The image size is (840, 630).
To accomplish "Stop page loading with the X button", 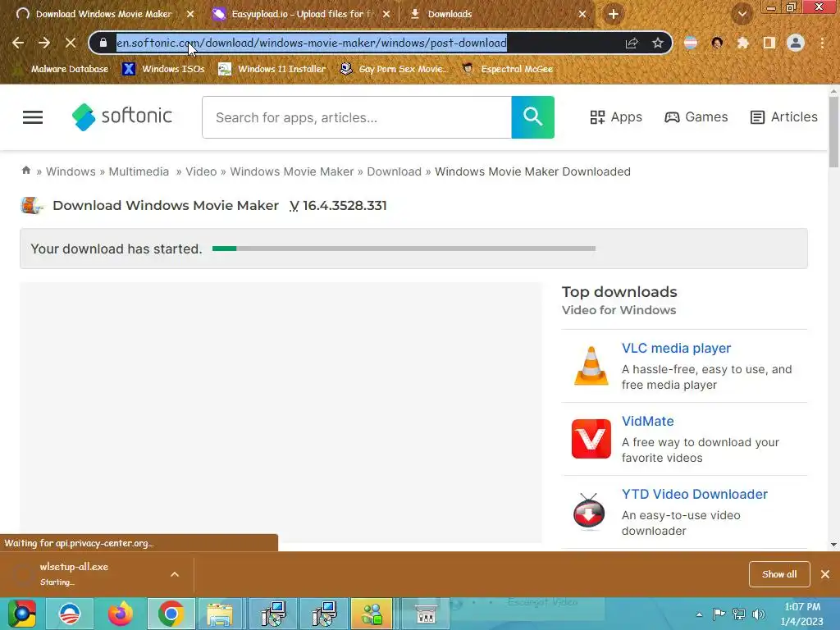I will click(x=71, y=43).
